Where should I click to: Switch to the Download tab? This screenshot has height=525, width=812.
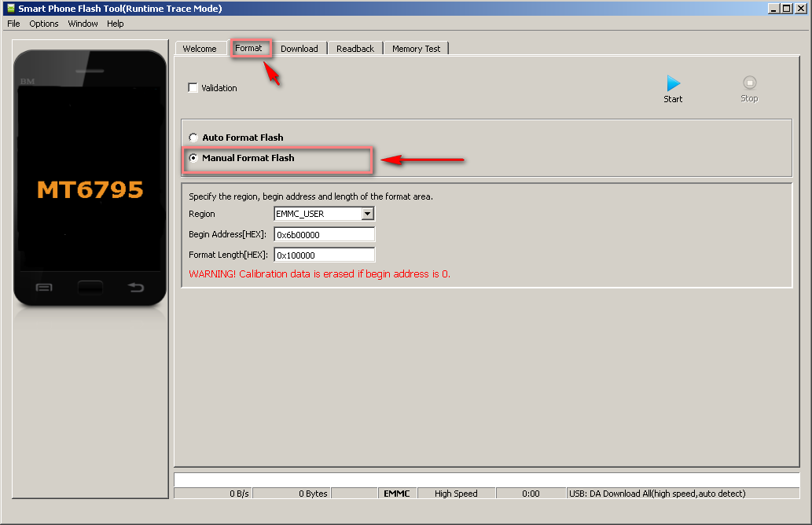(x=299, y=49)
